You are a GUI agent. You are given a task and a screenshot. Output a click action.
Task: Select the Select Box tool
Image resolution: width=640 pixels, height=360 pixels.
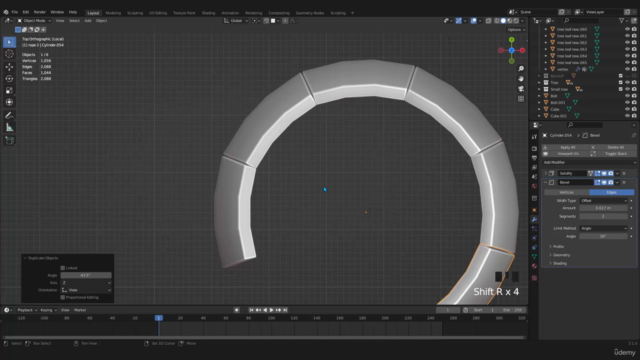9,42
